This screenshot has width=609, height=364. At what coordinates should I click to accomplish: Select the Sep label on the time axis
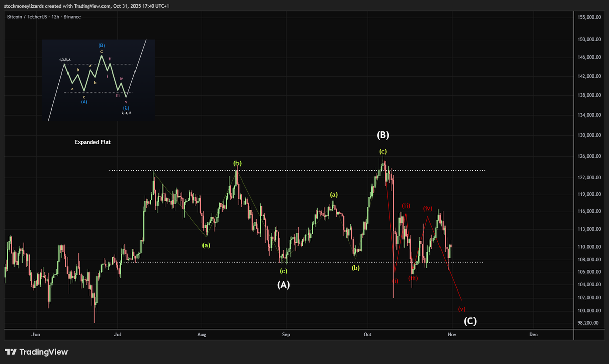click(285, 334)
